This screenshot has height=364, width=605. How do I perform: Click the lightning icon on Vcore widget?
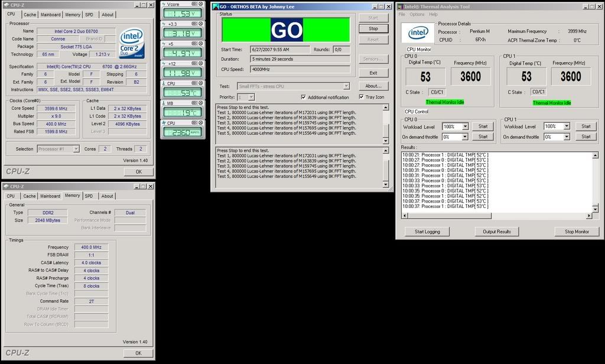click(164, 4)
